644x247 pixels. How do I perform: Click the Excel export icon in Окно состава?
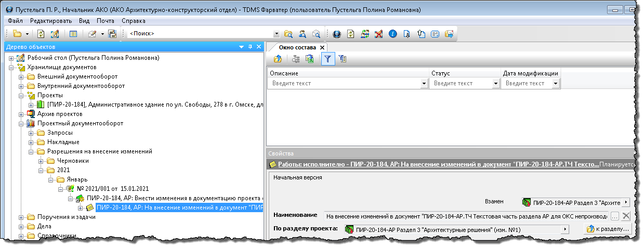click(x=310, y=59)
